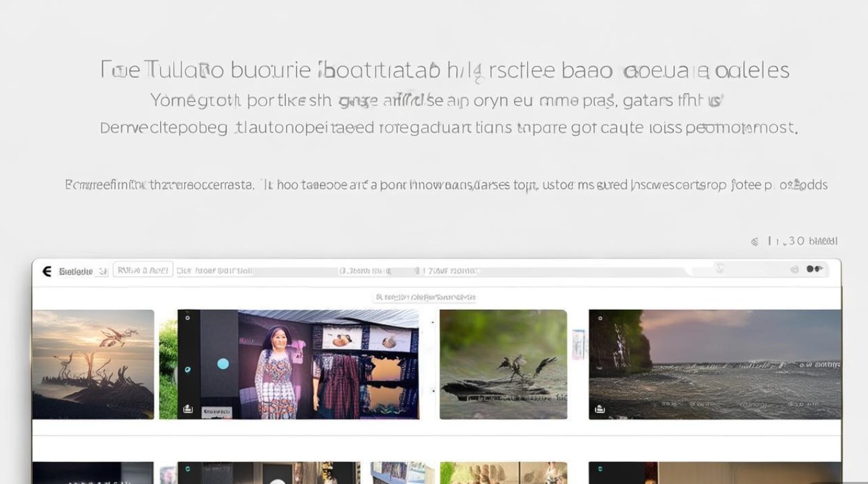Click the small label at the dark panel's bottom

point(218,410)
